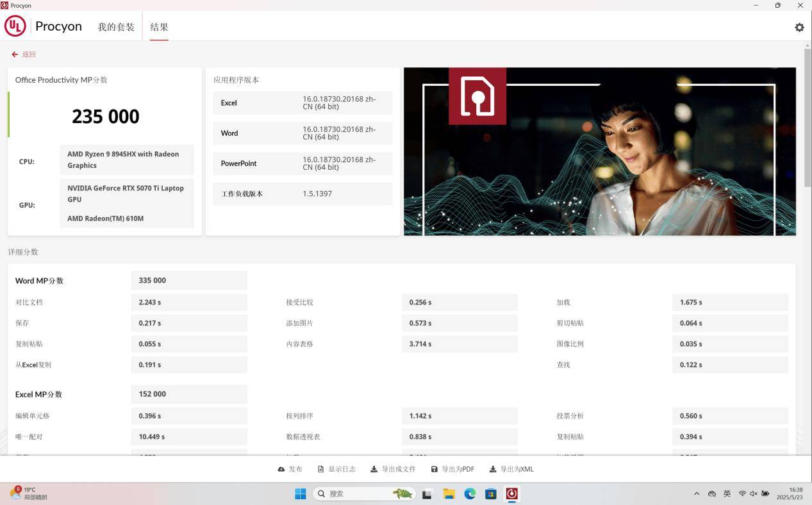
Task: Click the red back arrow icon
Action: (x=14, y=54)
